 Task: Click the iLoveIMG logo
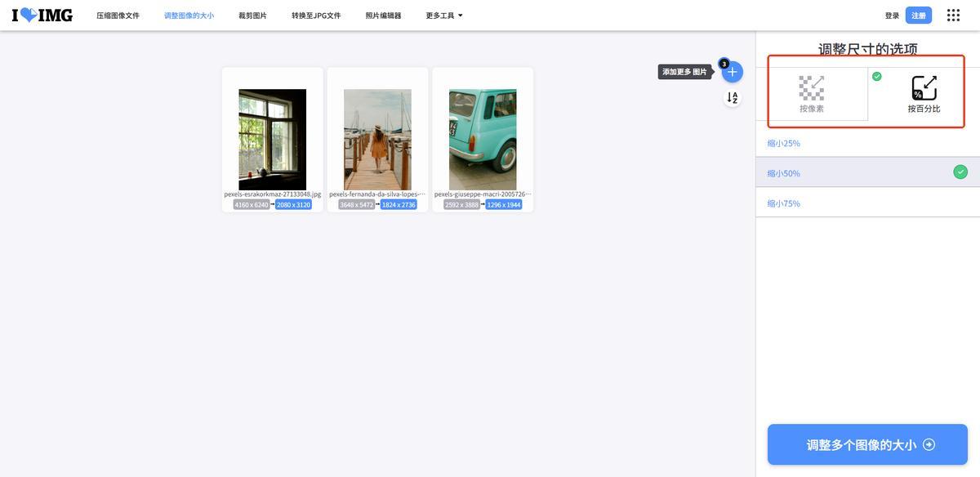pos(42,15)
